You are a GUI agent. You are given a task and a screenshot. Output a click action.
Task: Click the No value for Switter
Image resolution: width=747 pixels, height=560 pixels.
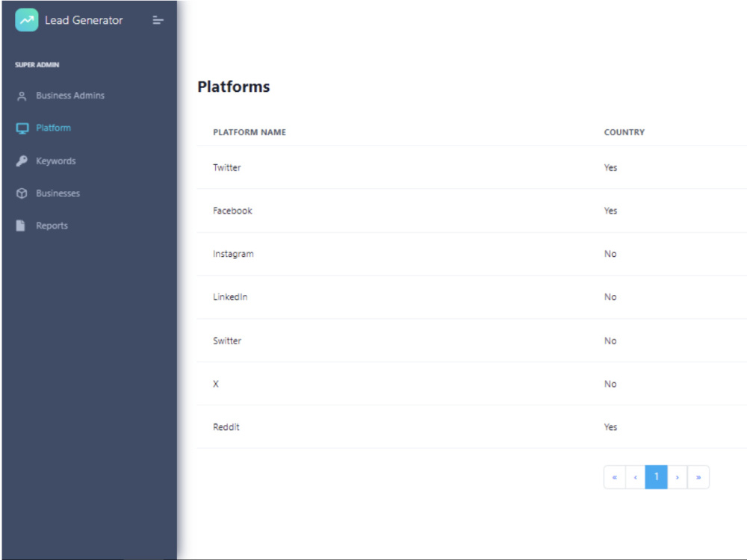[610, 341]
